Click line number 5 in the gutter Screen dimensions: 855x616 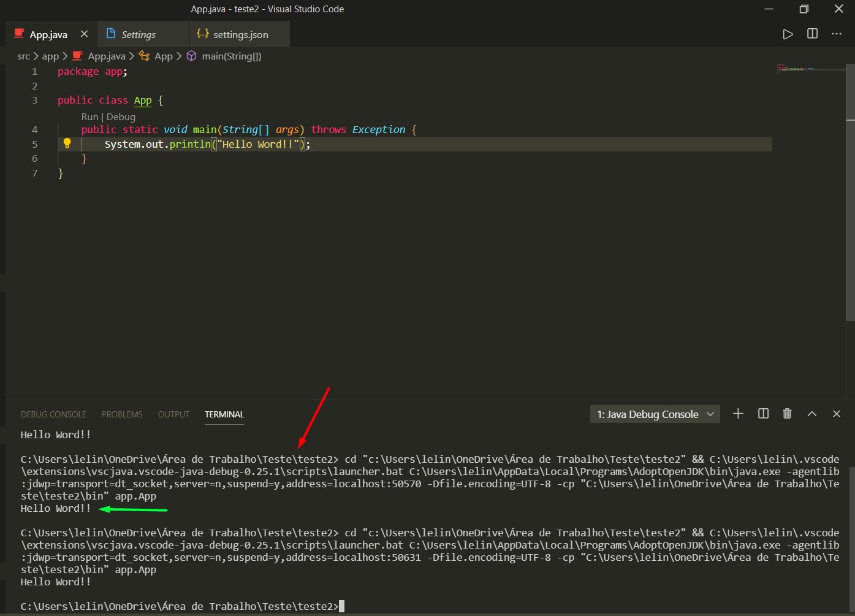[x=35, y=144]
